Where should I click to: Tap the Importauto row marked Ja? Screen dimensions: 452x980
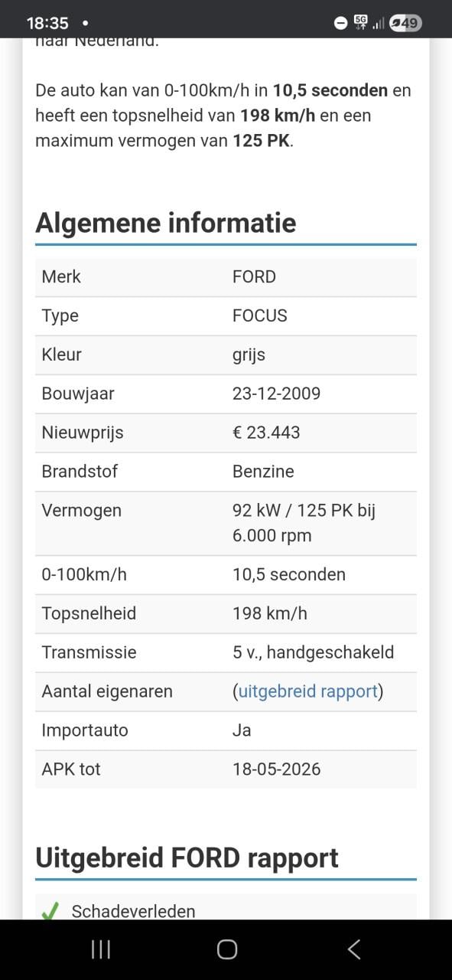click(x=226, y=730)
